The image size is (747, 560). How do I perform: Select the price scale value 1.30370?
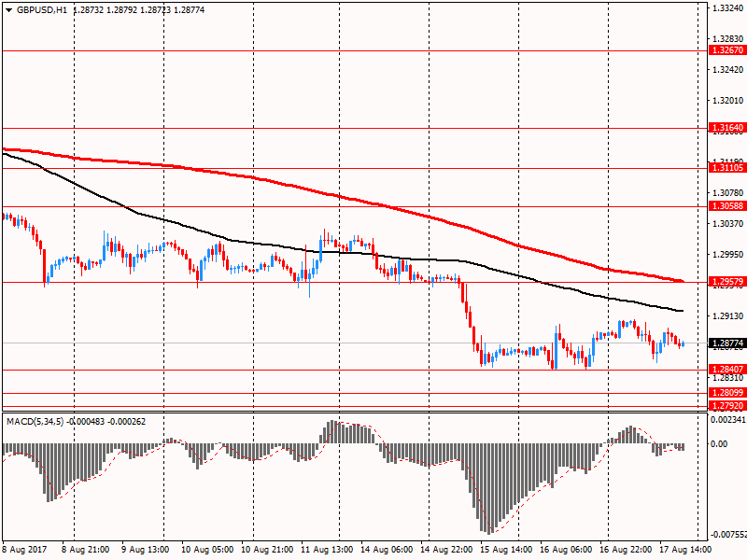coord(728,223)
